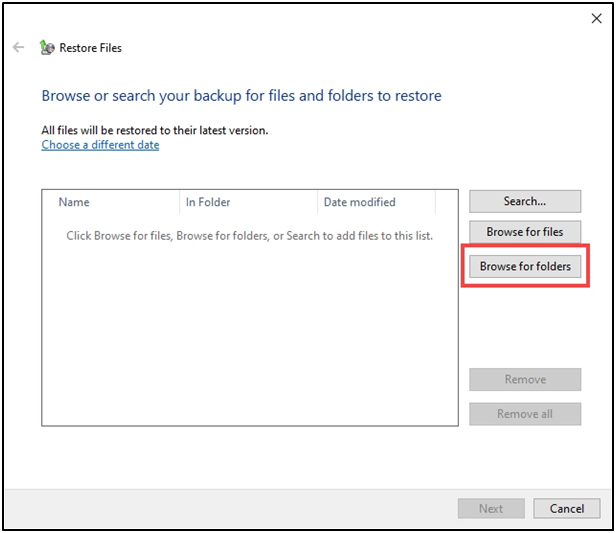Sort by Date modified column header
616x533 pixels.
click(x=376, y=202)
